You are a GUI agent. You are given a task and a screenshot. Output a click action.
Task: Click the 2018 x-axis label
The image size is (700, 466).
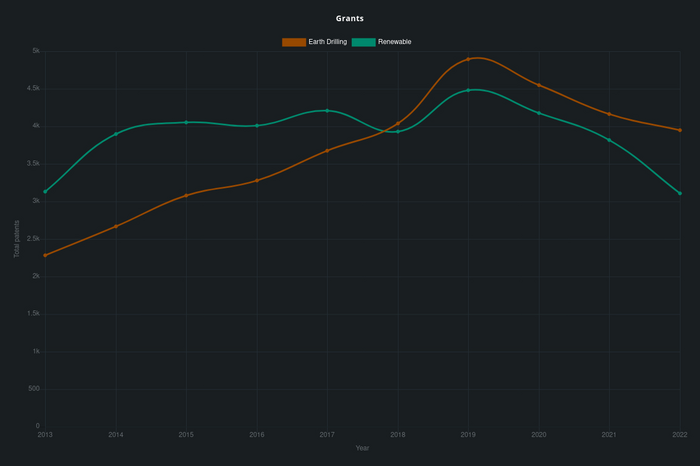[398, 435]
